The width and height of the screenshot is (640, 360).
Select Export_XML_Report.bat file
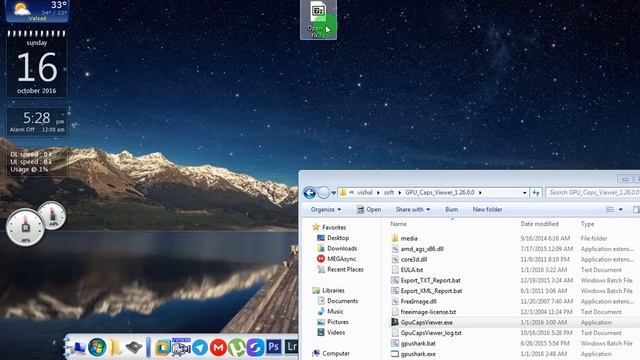[431, 291]
